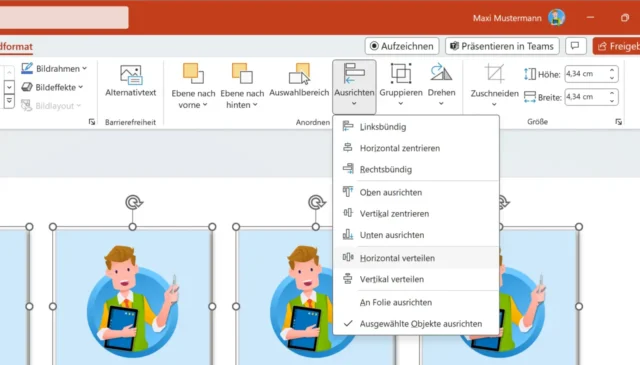
Task: Click the Drehen rotate icon
Action: (x=441, y=73)
